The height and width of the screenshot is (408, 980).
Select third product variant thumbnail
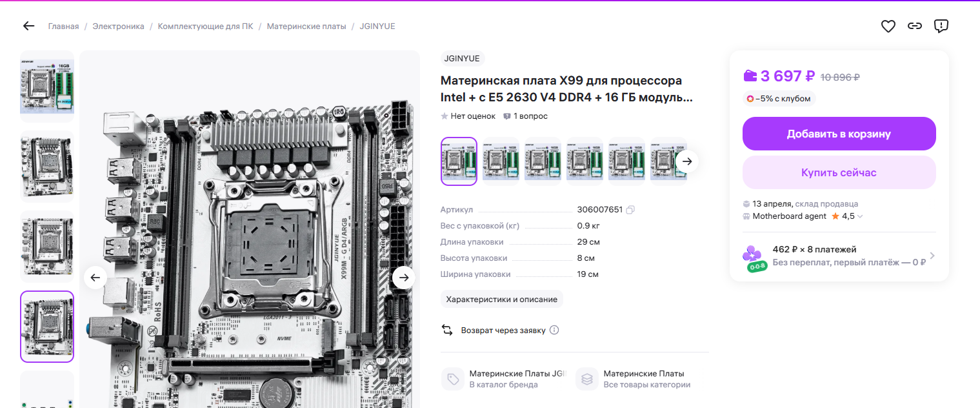543,161
